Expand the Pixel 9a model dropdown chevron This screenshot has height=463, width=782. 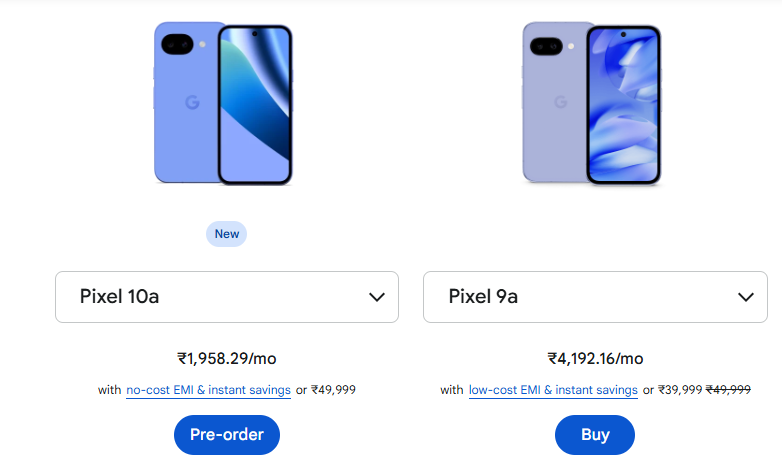pos(745,297)
